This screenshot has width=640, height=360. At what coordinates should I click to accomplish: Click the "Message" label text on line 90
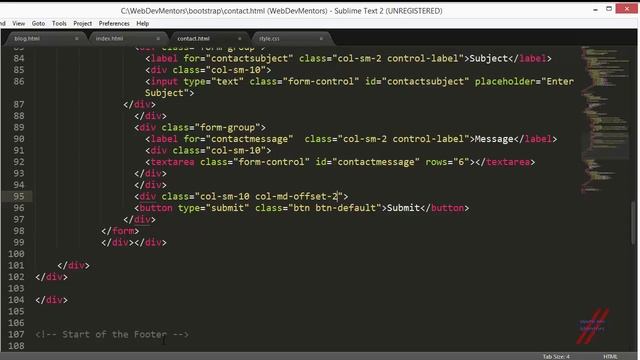pyautogui.click(x=494, y=139)
